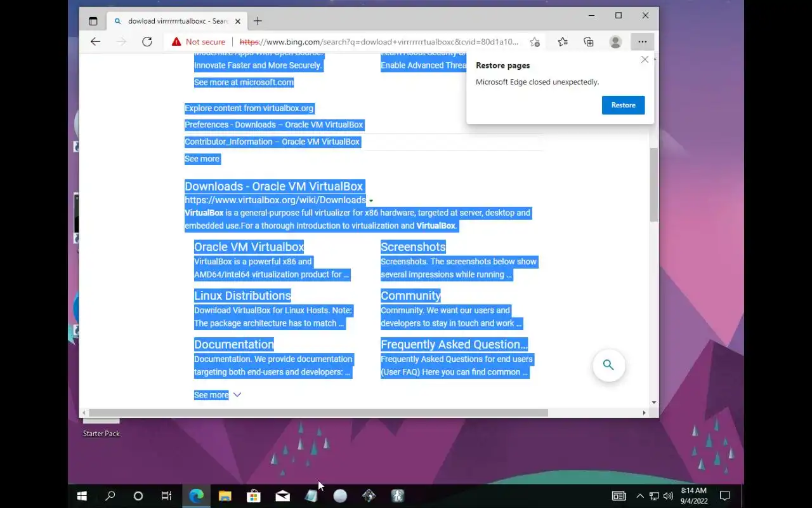Open the Edge profile avatar

[x=615, y=42]
